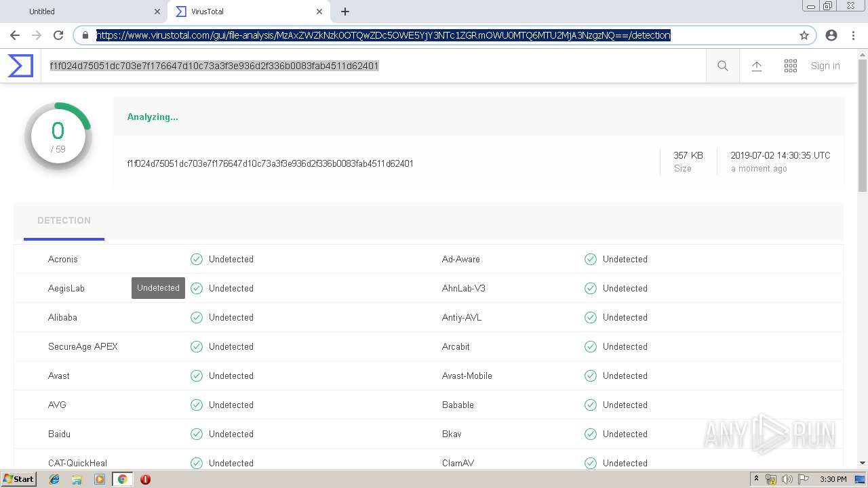Click the file hash under Analyzing

[x=270, y=163]
